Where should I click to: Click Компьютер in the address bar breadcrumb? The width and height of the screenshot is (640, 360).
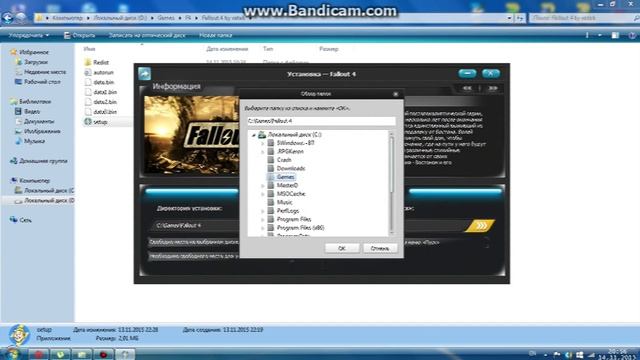tap(67, 18)
